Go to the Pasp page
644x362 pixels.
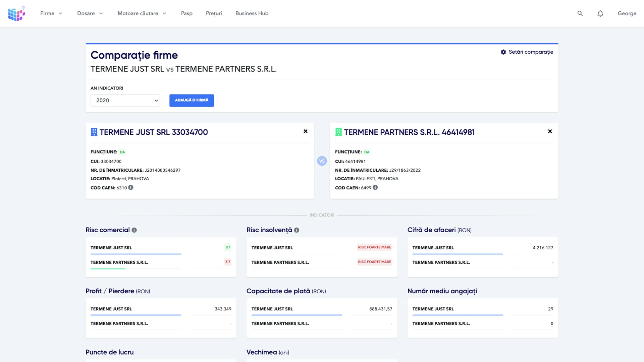(x=187, y=13)
